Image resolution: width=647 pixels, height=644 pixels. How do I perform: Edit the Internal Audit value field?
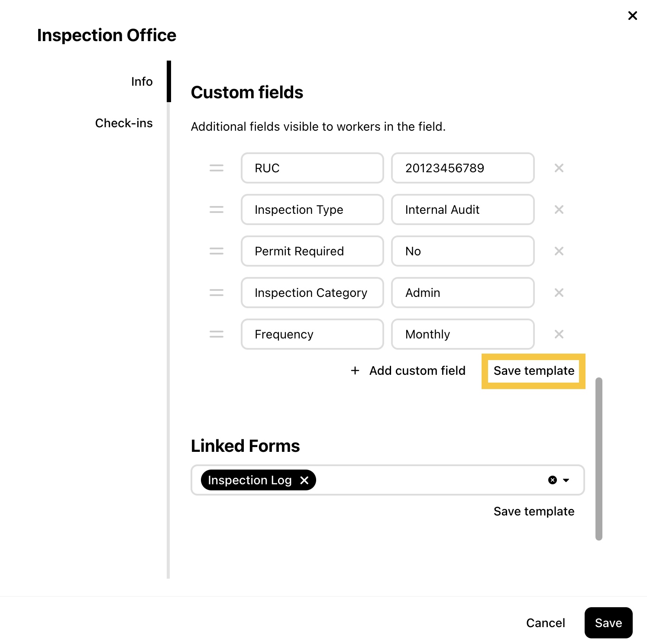tap(463, 209)
